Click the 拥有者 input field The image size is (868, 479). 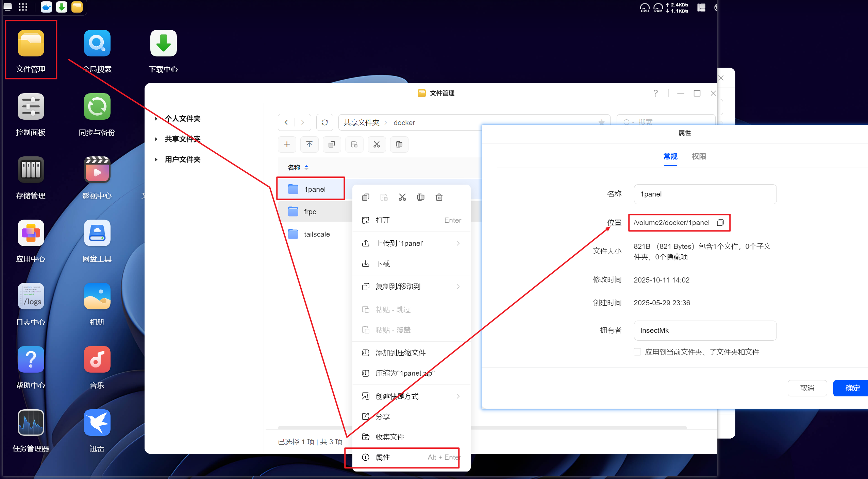coord(705,330)
